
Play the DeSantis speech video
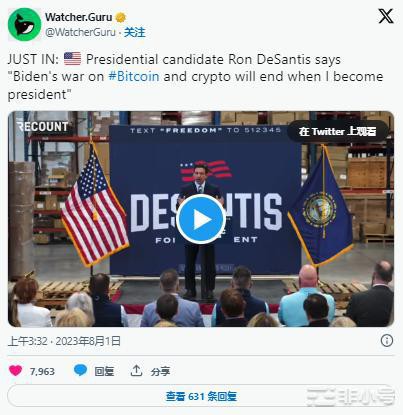click(201, 219)
